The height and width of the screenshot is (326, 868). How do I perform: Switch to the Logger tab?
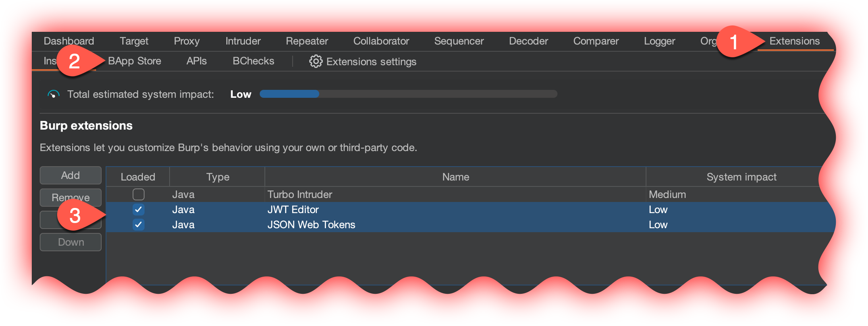click(660, 41)
